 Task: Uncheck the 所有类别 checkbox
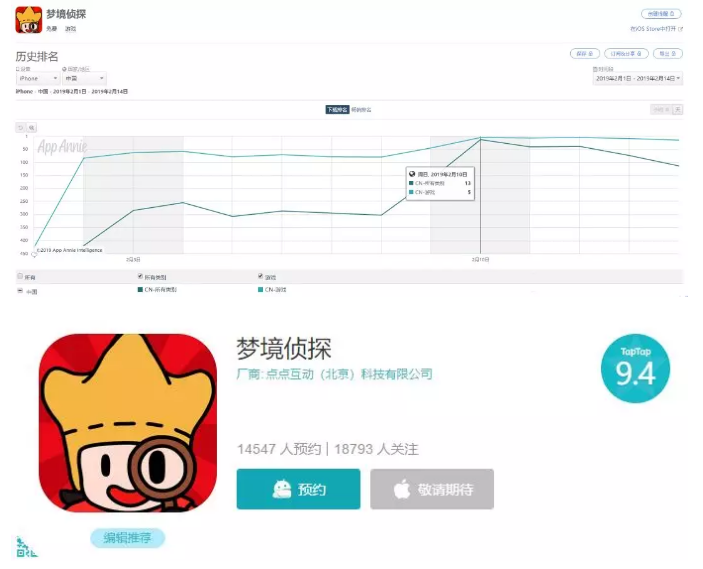point(140,276)
